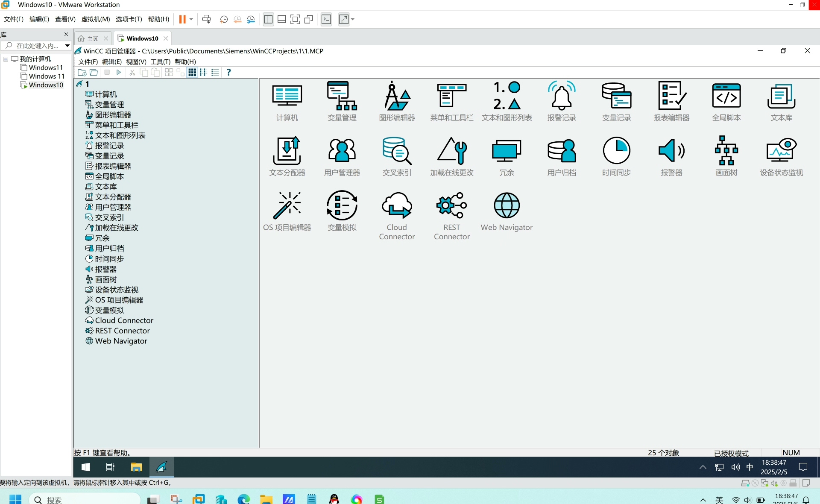Open the VMware pause button dropdown arrow
Image resolution: width=820 pixels, height=504 pixels.
191,19
